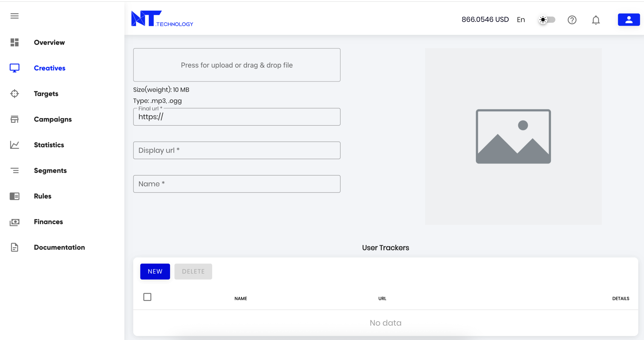The height and width of the screenshot is (340, 644).
Task: Open the help question mark icon
Action: [572, 20]
